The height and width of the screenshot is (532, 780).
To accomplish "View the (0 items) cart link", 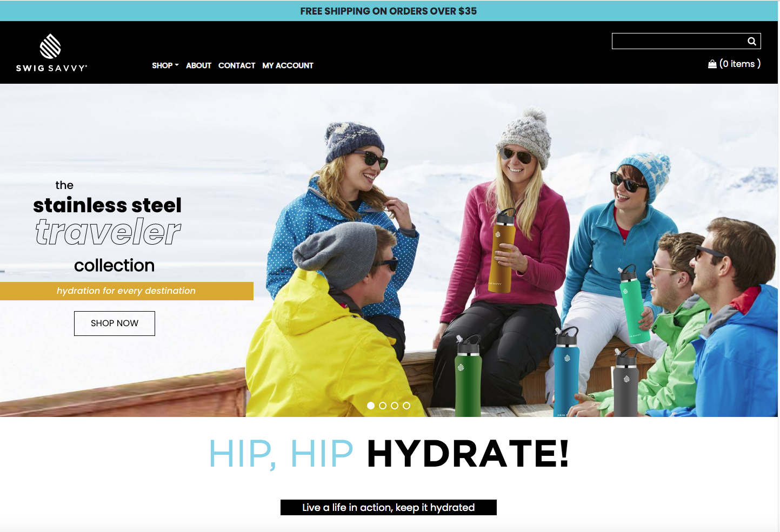I will pyautogui.click(x=740, y=64).
